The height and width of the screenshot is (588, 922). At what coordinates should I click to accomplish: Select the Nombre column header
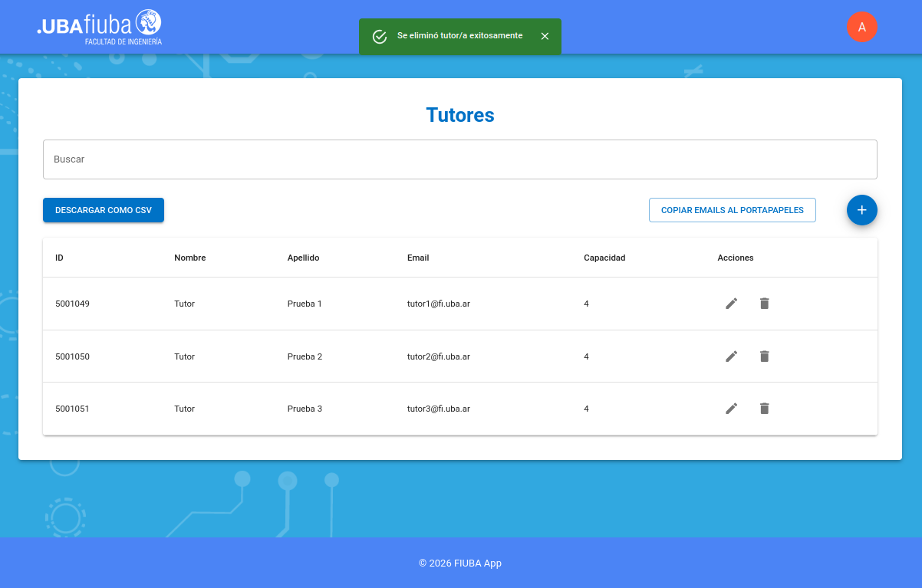189,258
